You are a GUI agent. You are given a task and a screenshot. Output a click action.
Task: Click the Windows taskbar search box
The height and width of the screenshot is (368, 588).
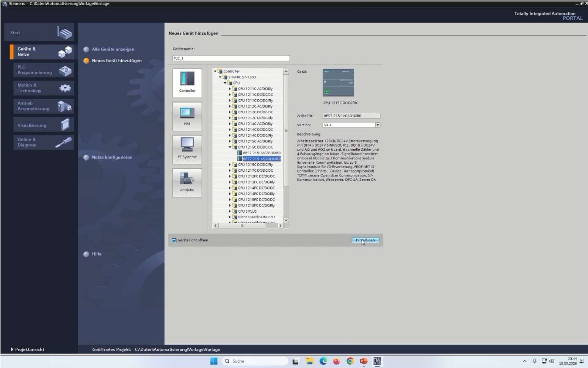pyautogui.click(x=255, y=361)
